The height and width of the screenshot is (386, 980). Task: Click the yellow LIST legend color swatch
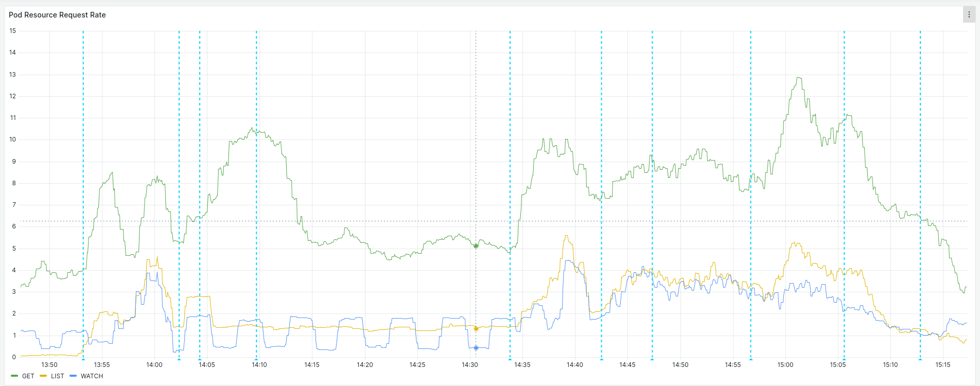pyautogui.click(x=43, y=376)
